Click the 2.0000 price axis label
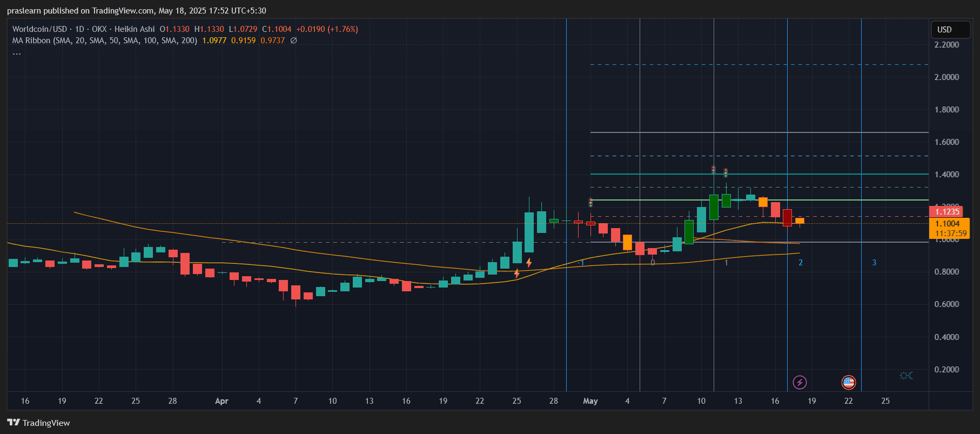 [x=947, y=77]
